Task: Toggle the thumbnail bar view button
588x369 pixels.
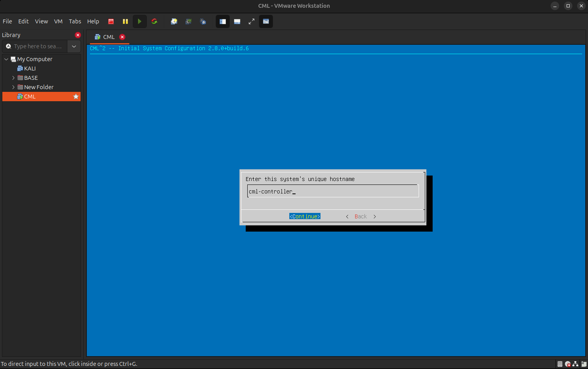Action: pos(237,21)
